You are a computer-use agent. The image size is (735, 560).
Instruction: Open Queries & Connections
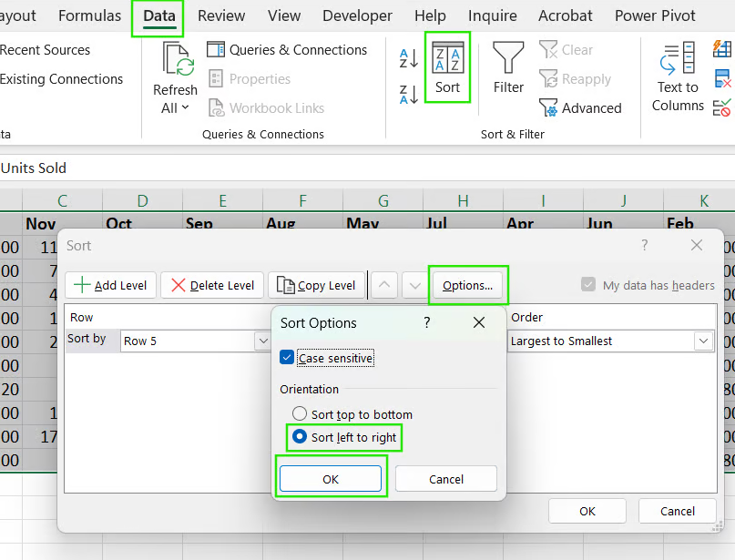(x=288, y=49)
